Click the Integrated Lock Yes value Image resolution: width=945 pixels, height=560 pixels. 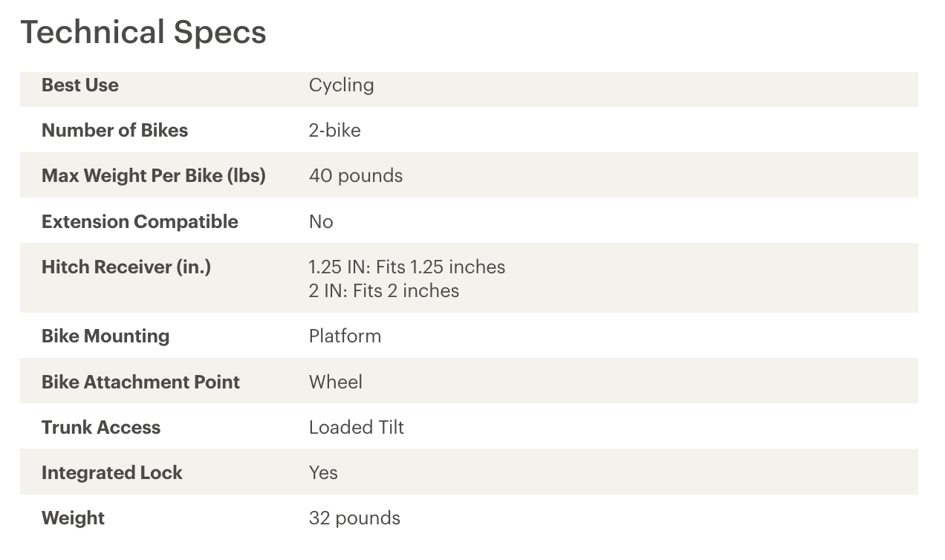(x=323, y=473)
